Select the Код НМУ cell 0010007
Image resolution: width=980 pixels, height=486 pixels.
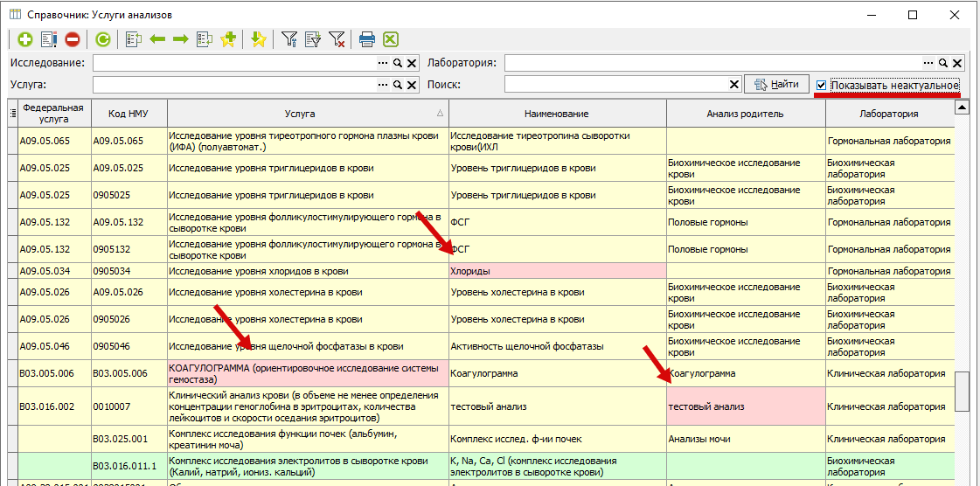tap(129, 406)
